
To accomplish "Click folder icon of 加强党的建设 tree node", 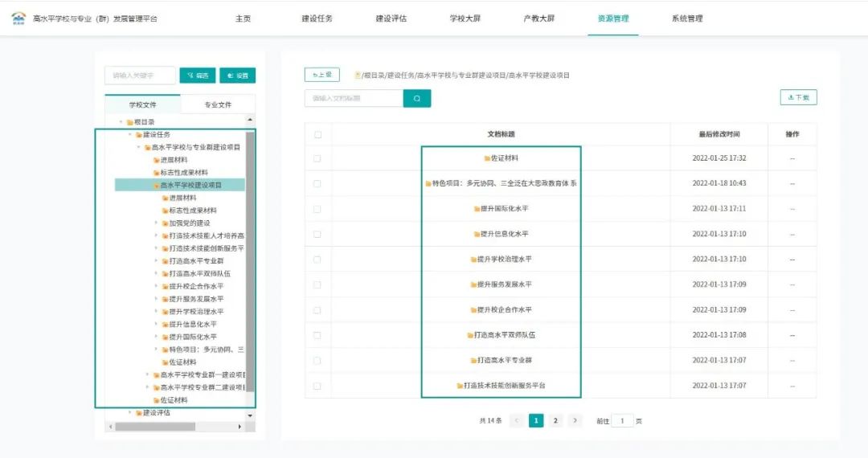I will click(x=165, y=223).
